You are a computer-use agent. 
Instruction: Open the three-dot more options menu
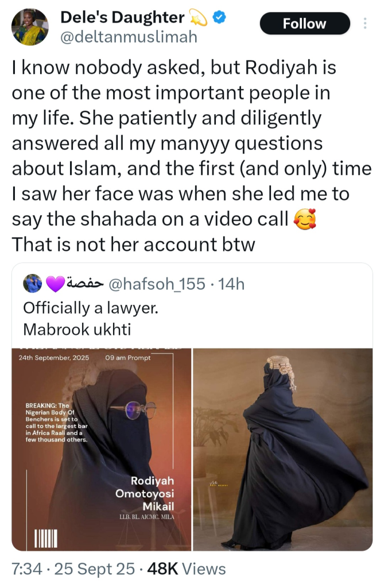click(x=365, y=23)
